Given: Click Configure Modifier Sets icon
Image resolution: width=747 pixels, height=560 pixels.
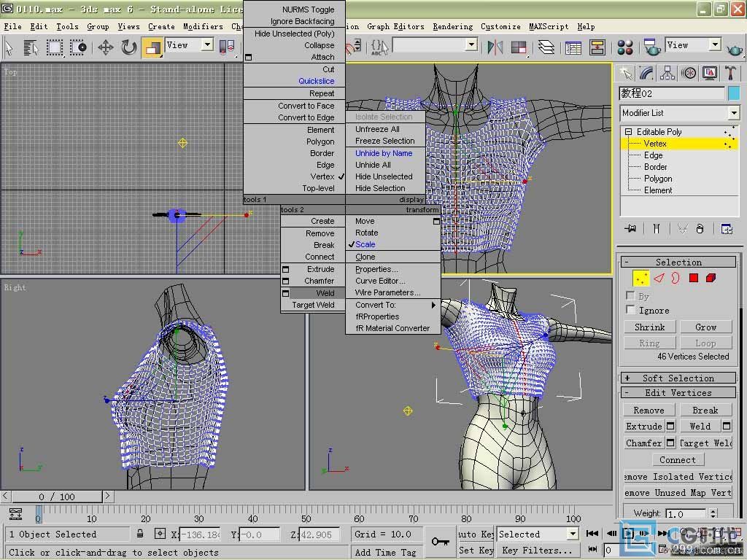Looking at the screenshot, I should tap(727, 229).
